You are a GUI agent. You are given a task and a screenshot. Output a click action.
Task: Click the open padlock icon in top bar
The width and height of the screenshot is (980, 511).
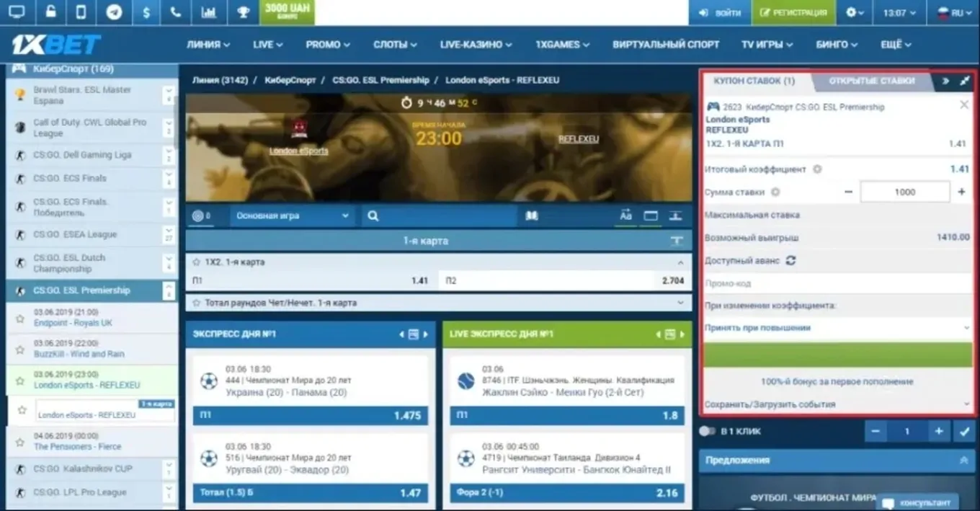click(x=50, y=12)
